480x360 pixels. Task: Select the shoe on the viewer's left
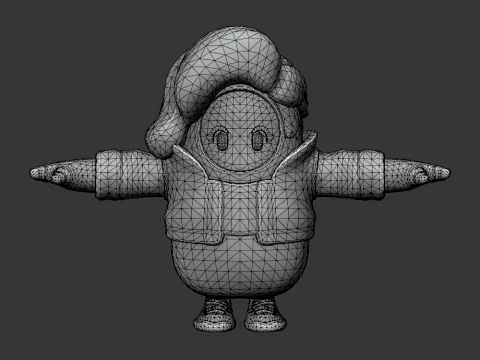point(215,315)
